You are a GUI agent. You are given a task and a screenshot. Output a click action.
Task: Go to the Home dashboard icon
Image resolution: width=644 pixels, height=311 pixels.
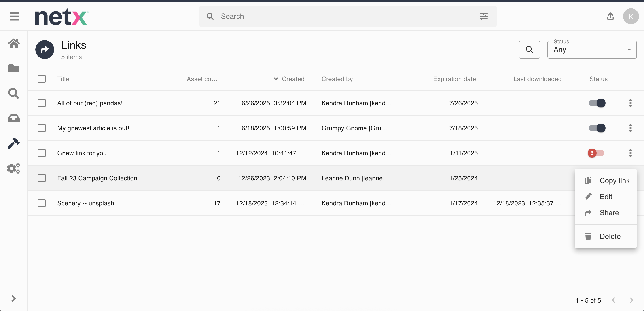[13, 44]
